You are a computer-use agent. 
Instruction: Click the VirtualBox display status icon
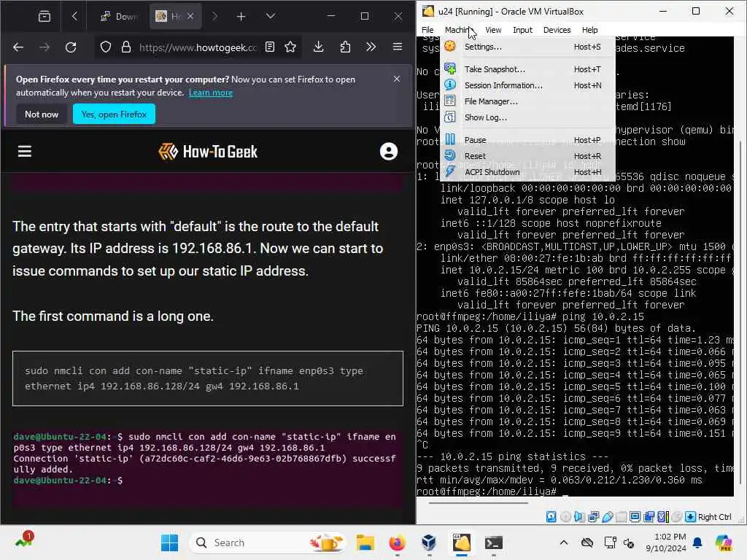click(x=635, y=517)
